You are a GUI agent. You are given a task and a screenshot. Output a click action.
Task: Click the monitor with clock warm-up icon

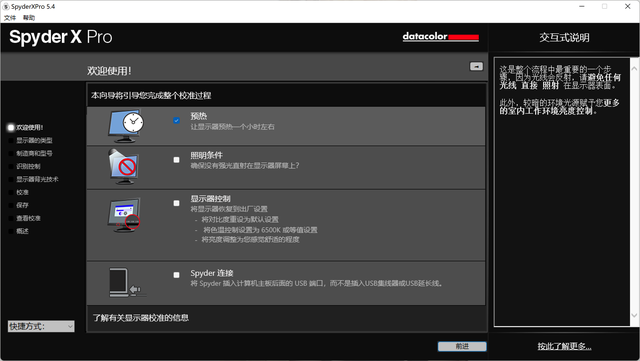(126, 126)
